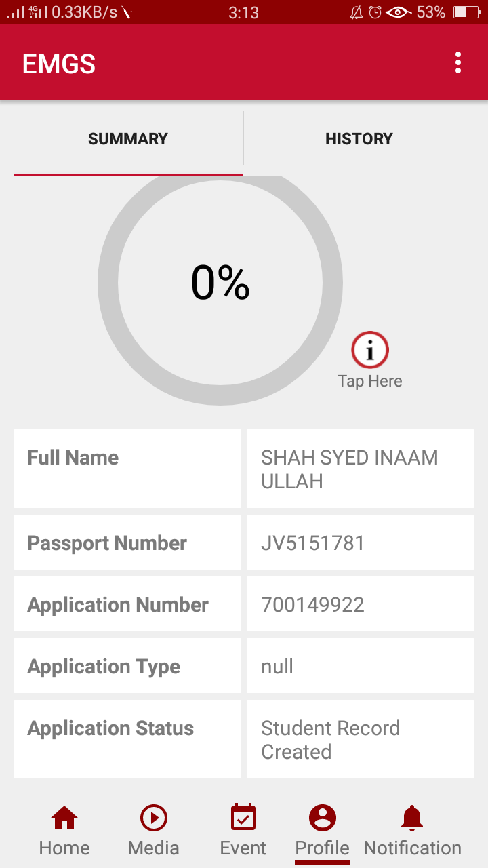Click the EMGS app title
Viewport: 488px width, 868px height.
point(59,64)
